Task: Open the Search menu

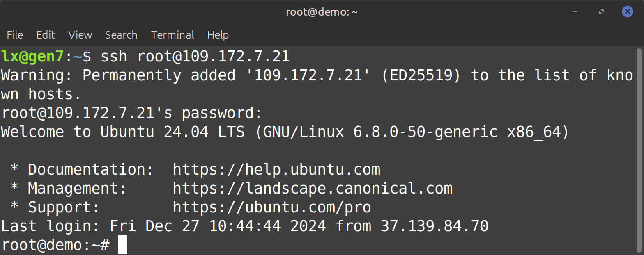Action: point(121,35)
